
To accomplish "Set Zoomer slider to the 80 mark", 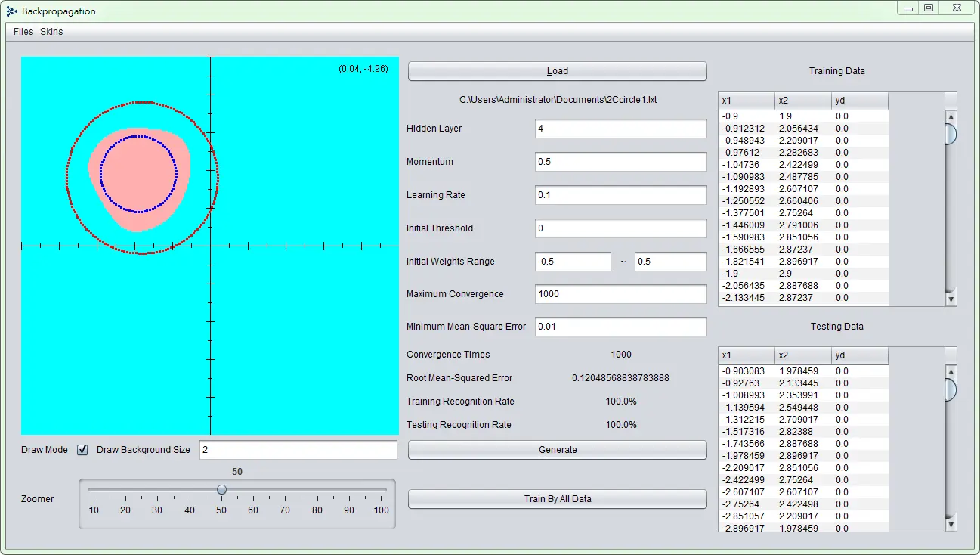I will (317, 490).
